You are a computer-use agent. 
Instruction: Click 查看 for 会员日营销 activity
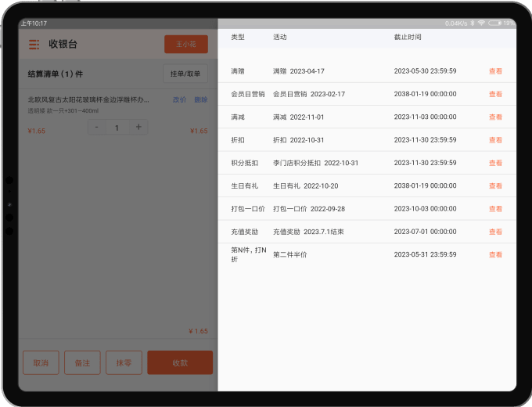[495, 94]
